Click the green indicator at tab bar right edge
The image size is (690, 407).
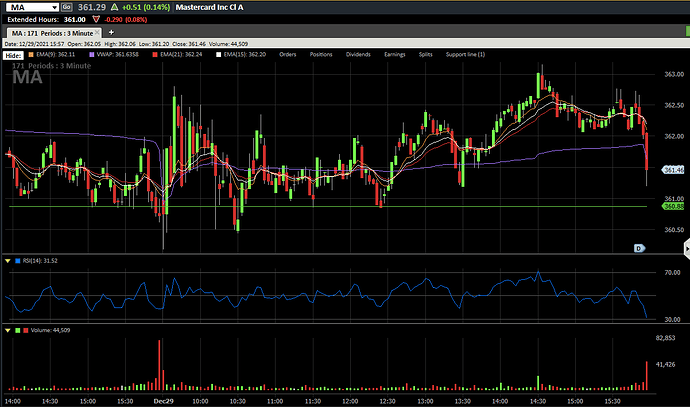pos(688,31)
